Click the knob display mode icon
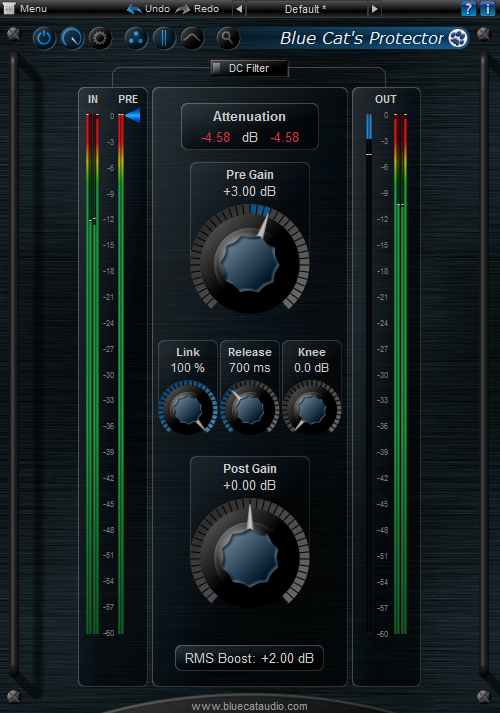 coord(72,38)
